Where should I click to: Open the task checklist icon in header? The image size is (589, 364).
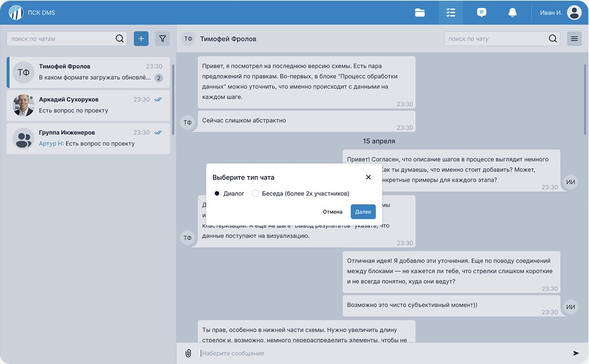pos(450,12)
